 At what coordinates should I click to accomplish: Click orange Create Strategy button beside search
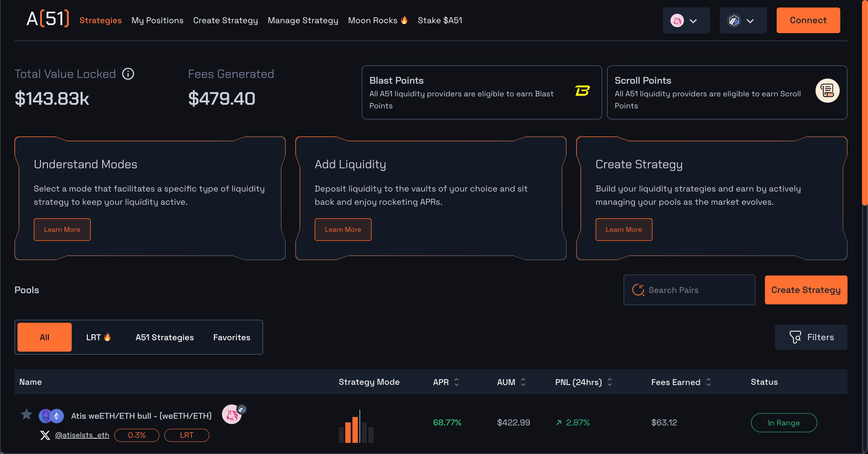click(x=806, y=290)
